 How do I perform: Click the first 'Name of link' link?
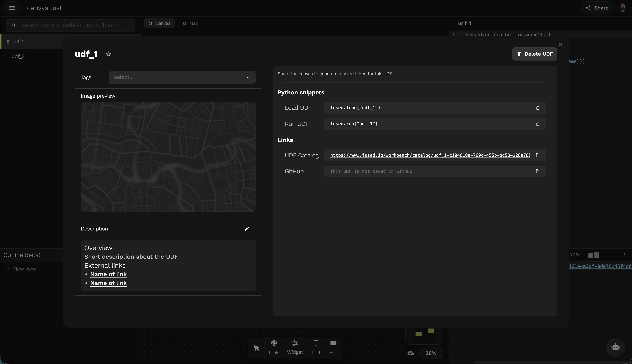pyautogui.click(x=109, y=274)
